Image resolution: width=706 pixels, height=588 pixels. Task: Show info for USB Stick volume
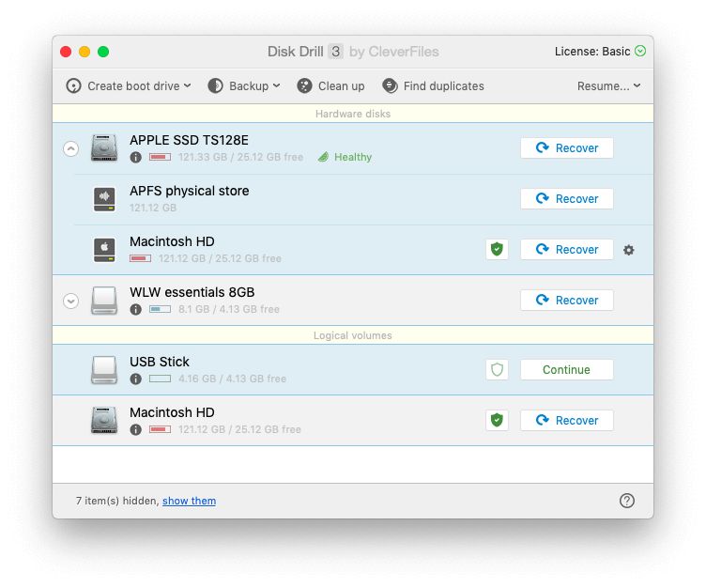(135, 379)
